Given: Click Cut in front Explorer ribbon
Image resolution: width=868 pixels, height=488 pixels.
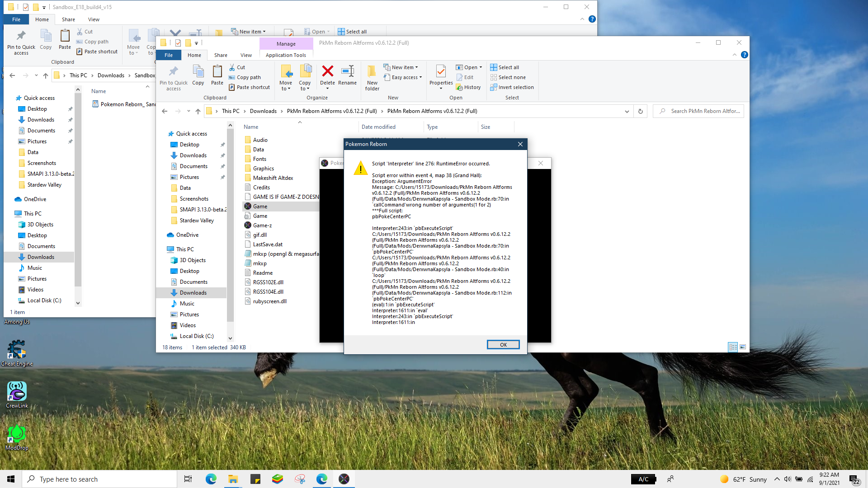Looking at the screenshot, I should [x=237, y=67].
